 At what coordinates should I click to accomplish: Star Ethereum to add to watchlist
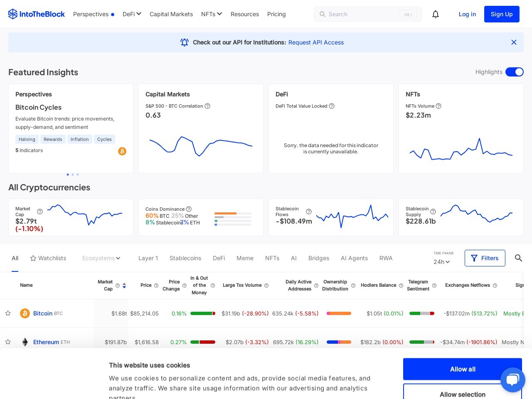click(x=8, y=342)
